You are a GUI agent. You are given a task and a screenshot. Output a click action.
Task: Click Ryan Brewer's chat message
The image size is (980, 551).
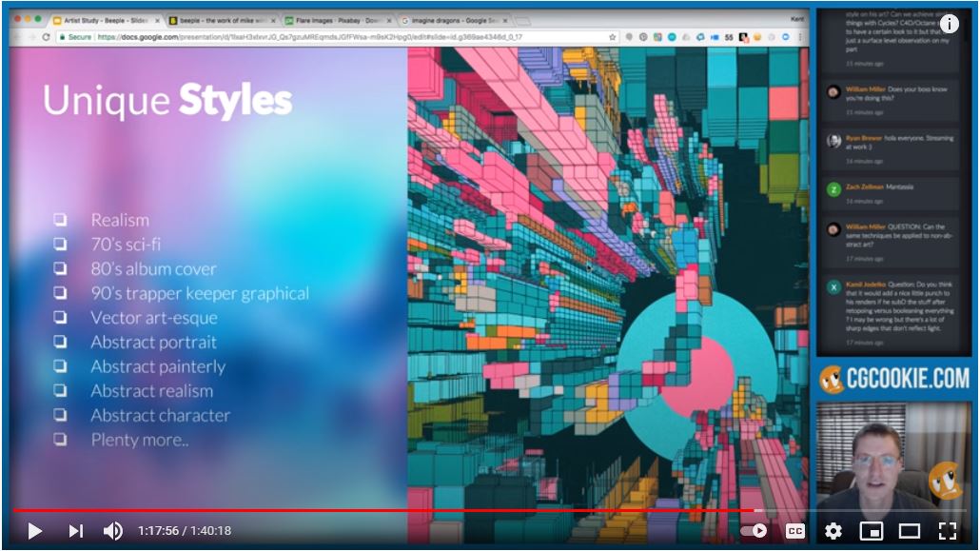pos(892,148)
